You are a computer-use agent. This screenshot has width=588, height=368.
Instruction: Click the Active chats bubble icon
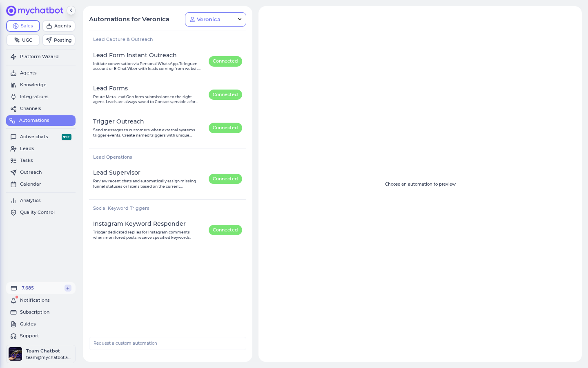click(x=13, y=137)
